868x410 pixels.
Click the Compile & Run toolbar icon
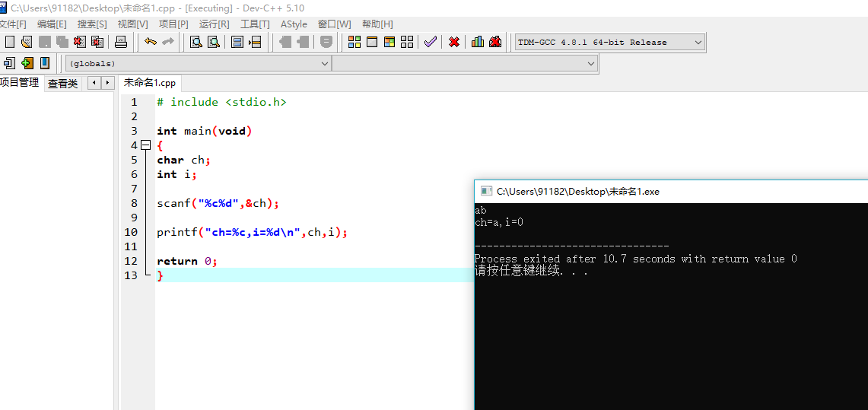click(389, 42)
